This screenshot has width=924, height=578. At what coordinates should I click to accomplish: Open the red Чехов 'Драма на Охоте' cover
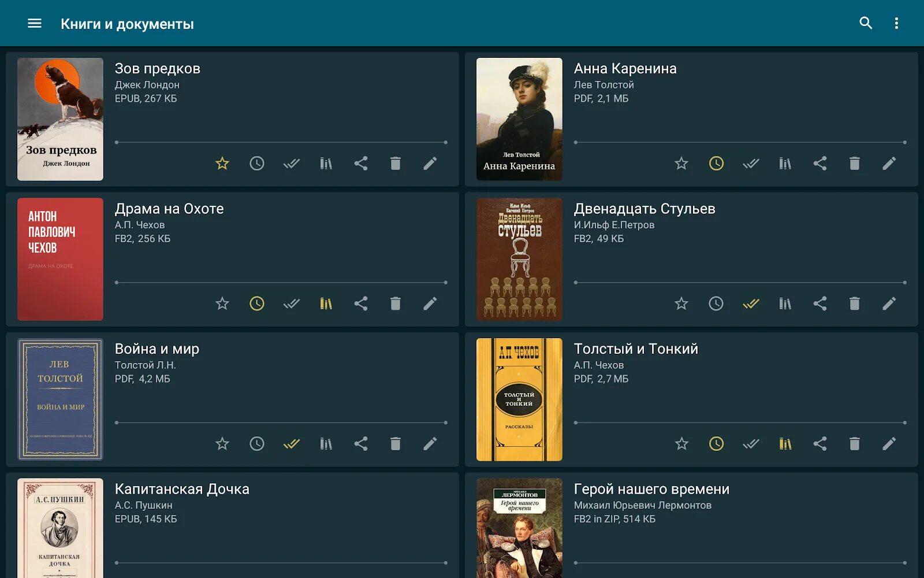click(60, 260)
